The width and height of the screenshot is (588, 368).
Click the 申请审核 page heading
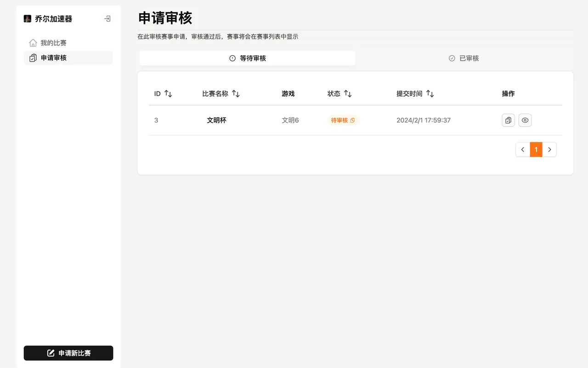pos(165,18)
